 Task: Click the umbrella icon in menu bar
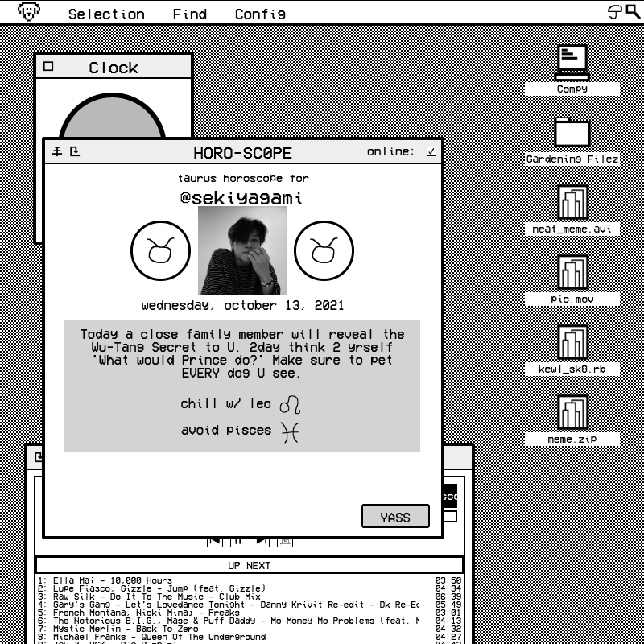[615, 12]
